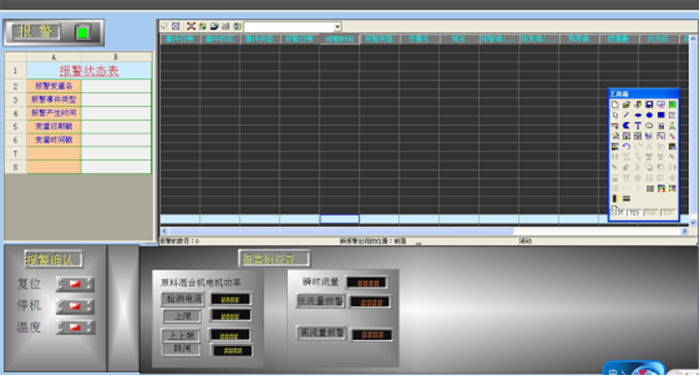The height and width of the screenshot is (376, 700).
Task: Tick the checkbox in alarm window toolbar
Action: pos(164,26)
